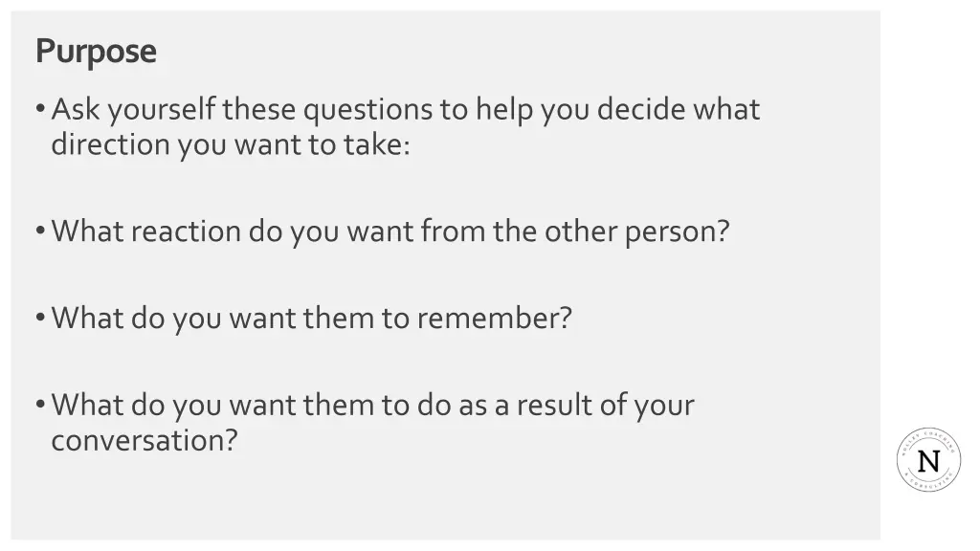Click the word 'remember?' in third bullet
The image size is (980, 551).
(495, 318)
